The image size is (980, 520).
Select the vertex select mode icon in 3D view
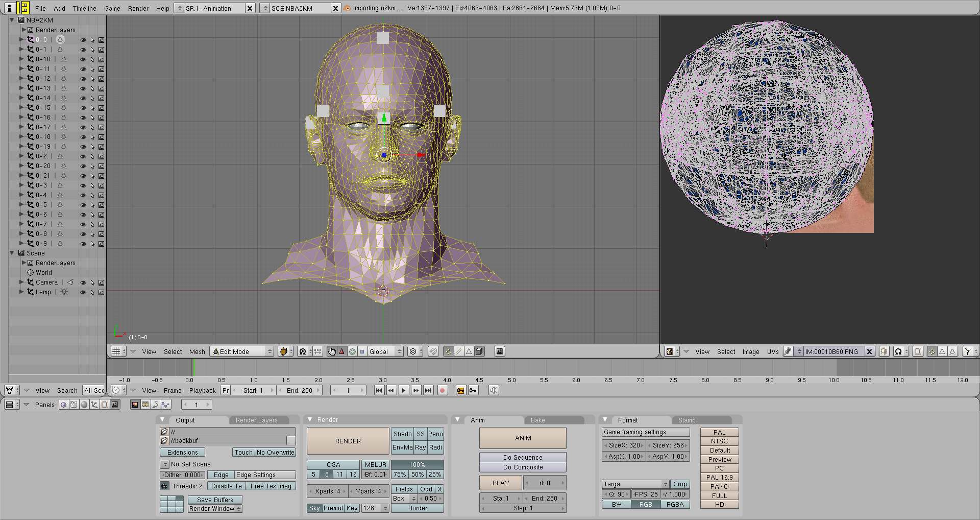click(x=448, y=351)
